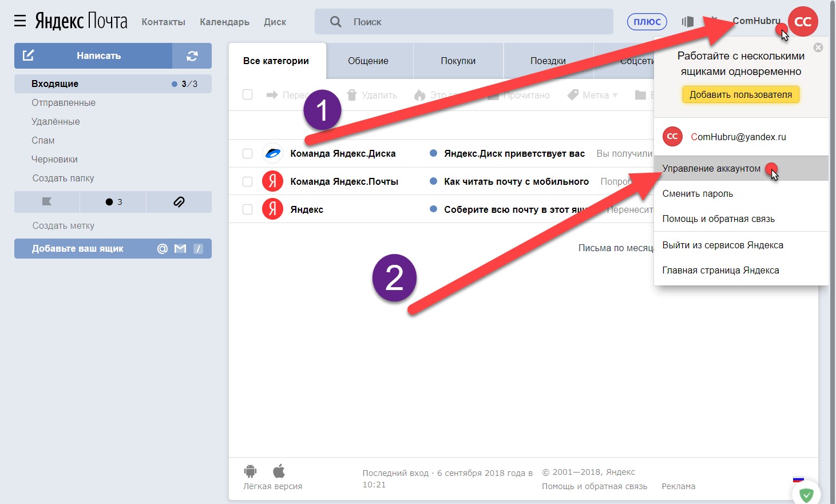Filter emails with attachments paperclip icon
The height and width of the screenshot is (504, 836).
179,202
